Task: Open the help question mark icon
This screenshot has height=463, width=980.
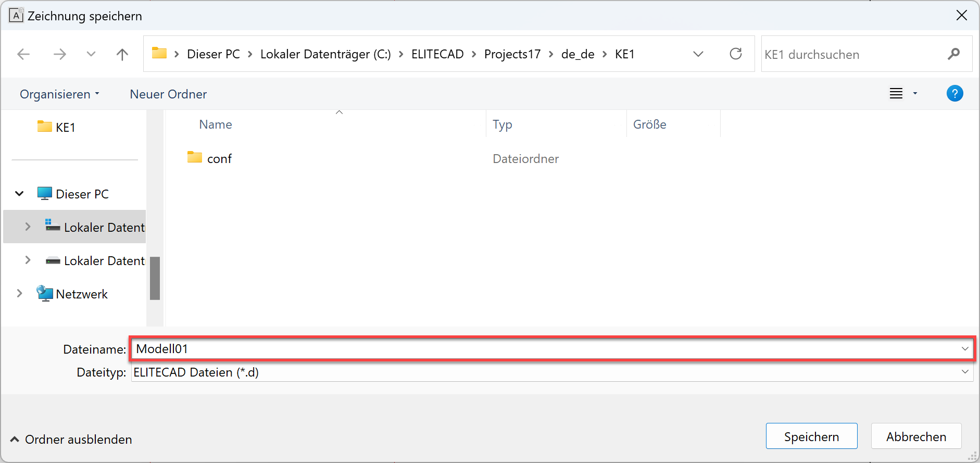Action: click(x=954, y=94)
